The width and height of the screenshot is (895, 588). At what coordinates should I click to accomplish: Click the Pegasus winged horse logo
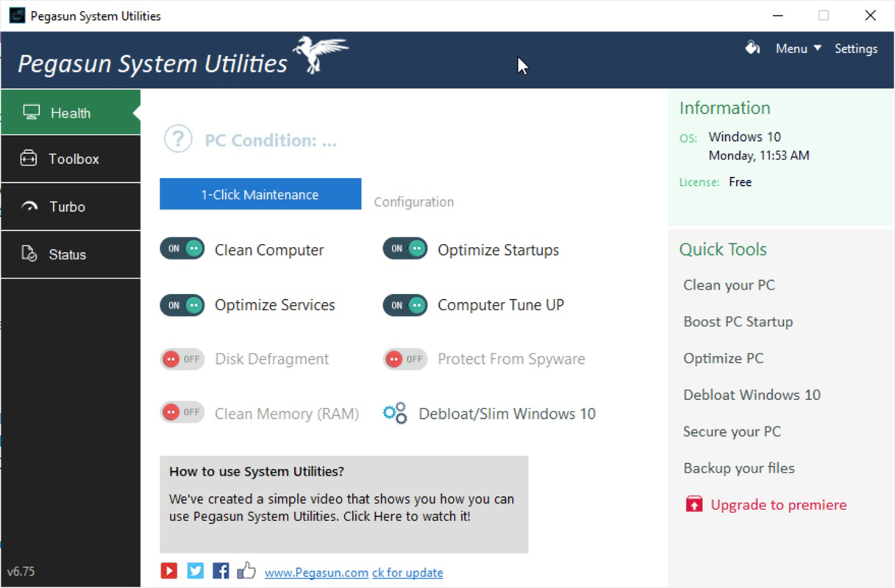[321, 54]
